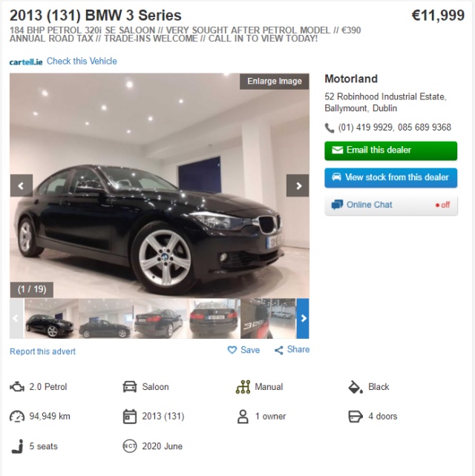Click the heart Save icon
This screenshot has width=475, height=476.
tap(232, 350)
